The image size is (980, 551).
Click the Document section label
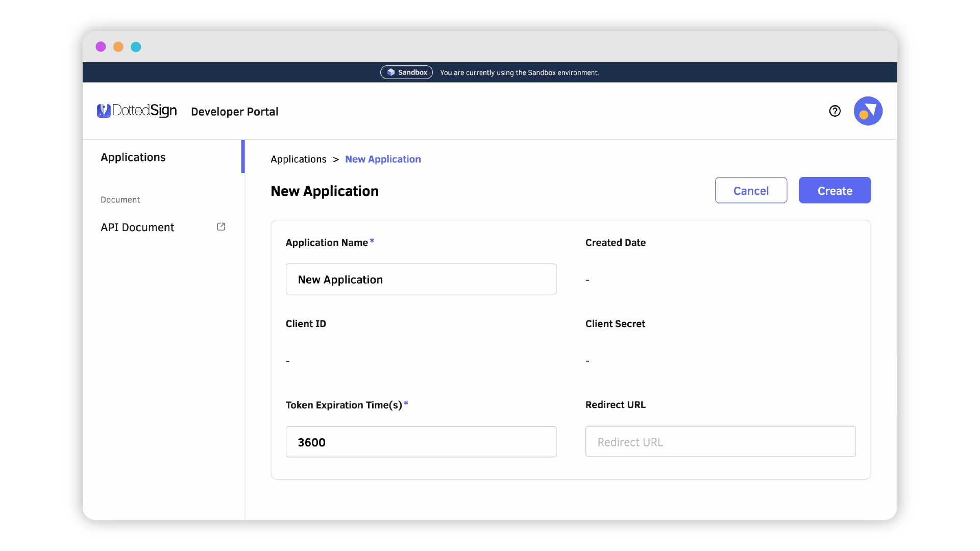tap(120, 199)
